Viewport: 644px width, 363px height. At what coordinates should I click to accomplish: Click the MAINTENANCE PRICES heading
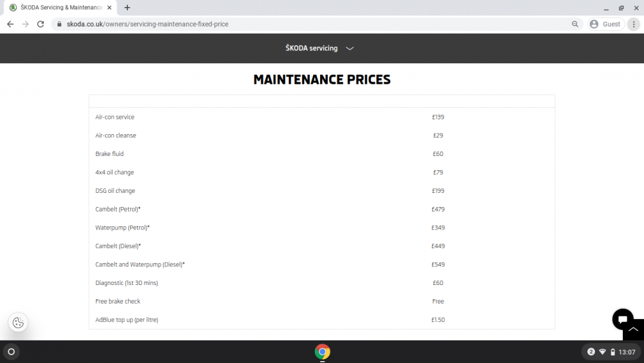(x=322, y=79)
